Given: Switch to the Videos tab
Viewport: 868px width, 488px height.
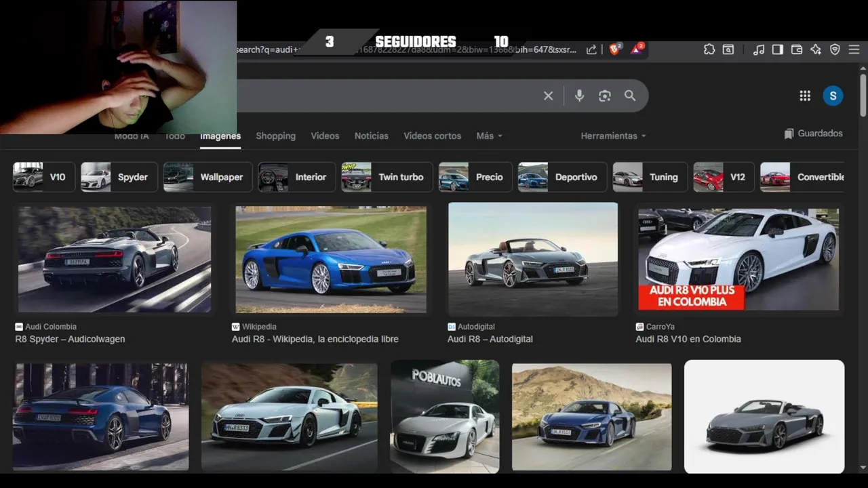Looking at the screenshot, I should pyautogui.click(x=325, y=136).
